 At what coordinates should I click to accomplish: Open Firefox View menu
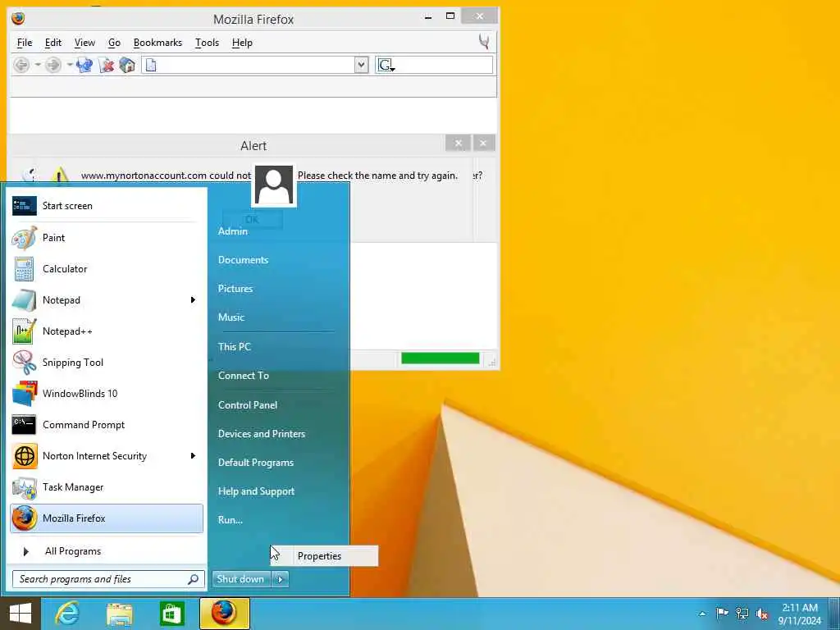[84, 43]
